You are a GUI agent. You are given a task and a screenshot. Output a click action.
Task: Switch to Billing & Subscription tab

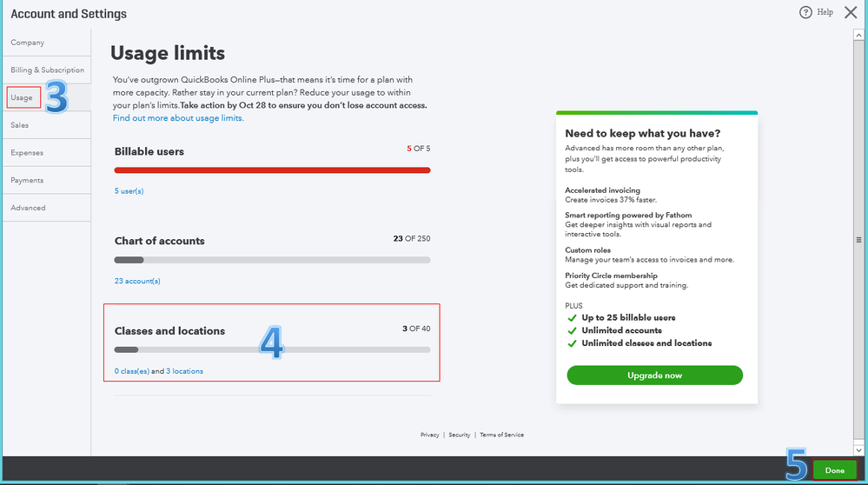tap(47, 70)
